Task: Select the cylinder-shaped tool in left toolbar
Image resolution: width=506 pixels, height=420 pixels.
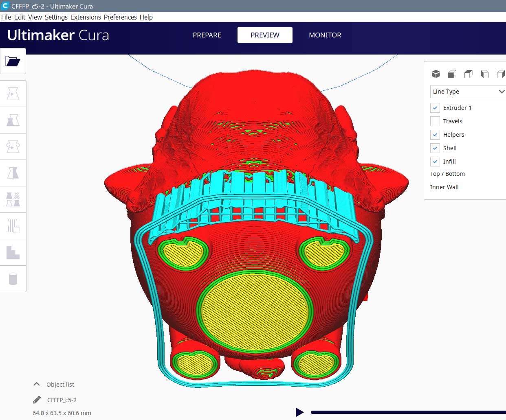Action: (x=13, y=279)
